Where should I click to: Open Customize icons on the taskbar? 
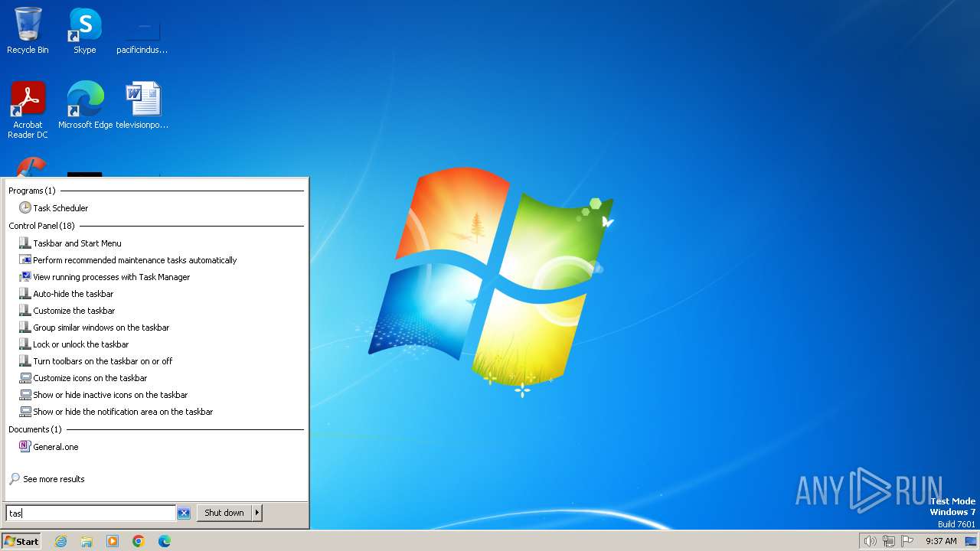point(90,378)
